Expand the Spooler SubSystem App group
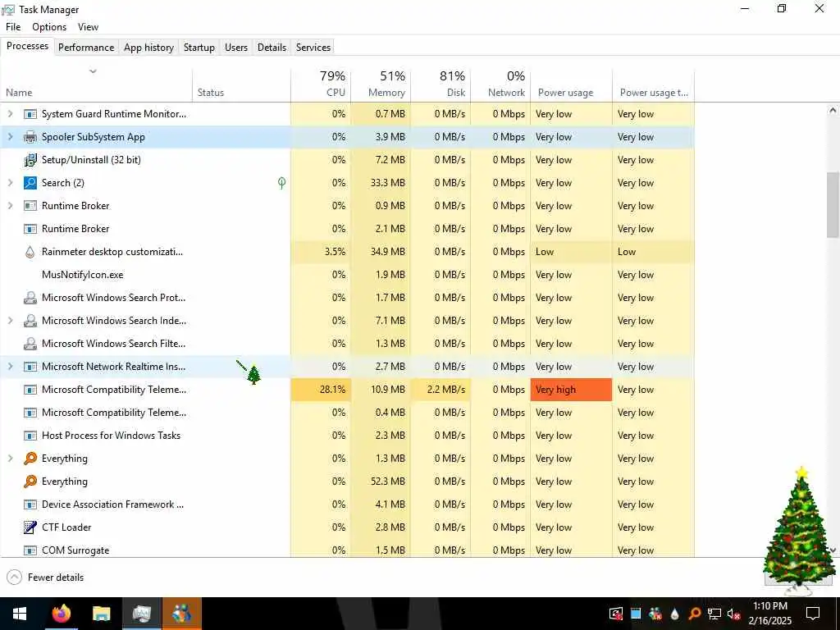The image size is (840, 630). 10,137
